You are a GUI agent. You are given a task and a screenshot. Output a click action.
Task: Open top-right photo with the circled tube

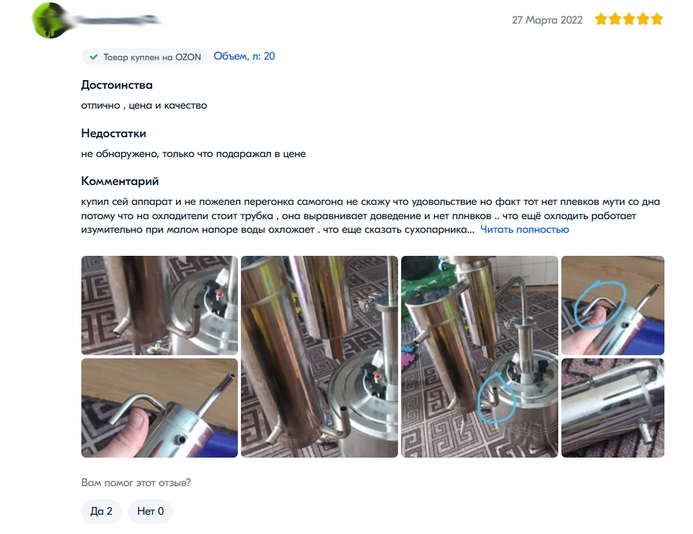tap(613, 305)
